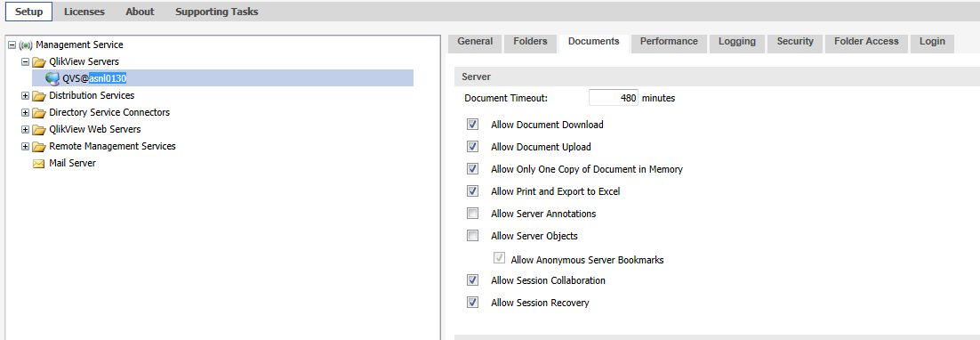Click the Management Service signal icon
This screenshot has width=980, height=340.
(x=26, y=45)
